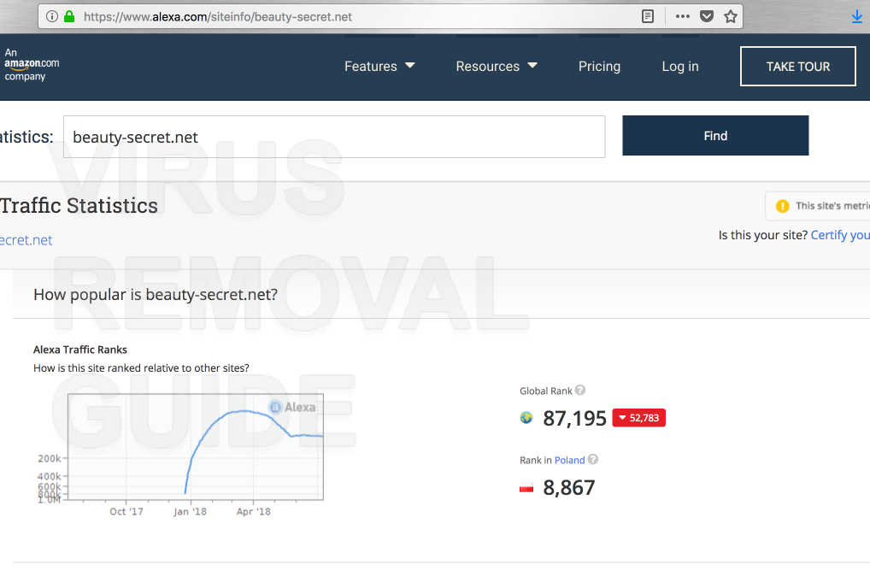
Task: Click the Apr '18 chart axis label
Action: coord(254,511)
